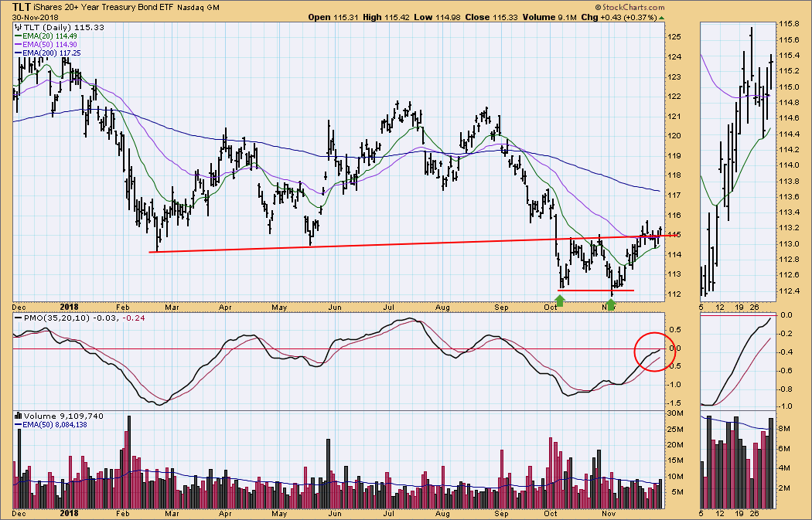
Task: Click the green up arrow under the November low
Action: [611, 304]
